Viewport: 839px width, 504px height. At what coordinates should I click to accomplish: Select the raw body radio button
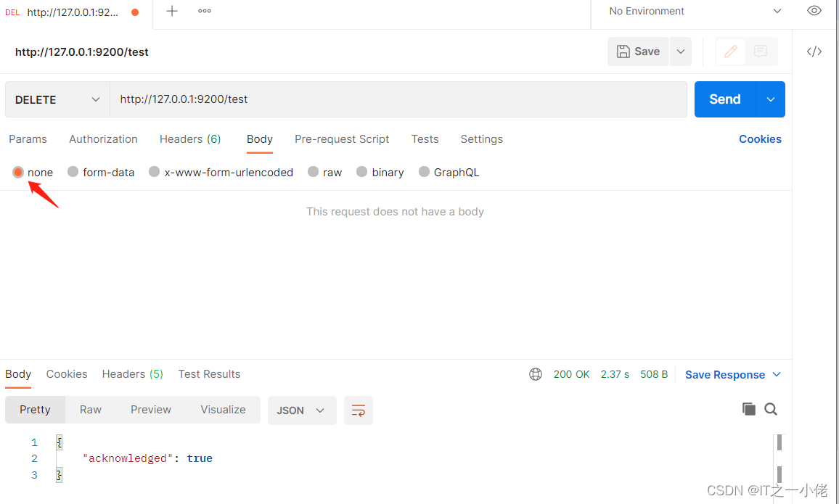tap(313, 172)
